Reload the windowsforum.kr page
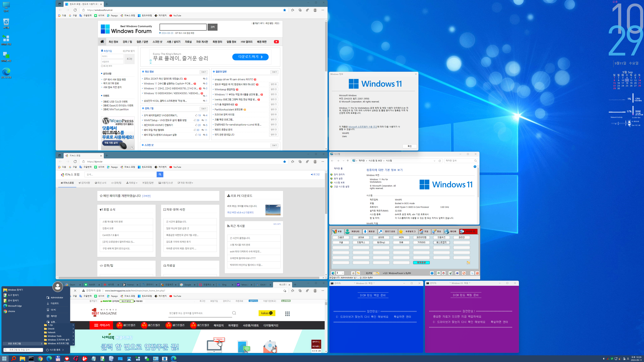644x362 pixels. point(75,10)
